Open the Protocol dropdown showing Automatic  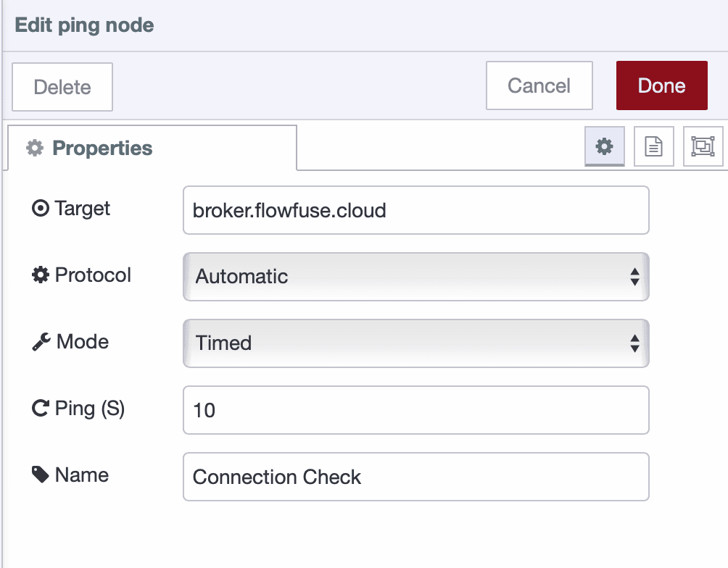[x=415, y=277]
